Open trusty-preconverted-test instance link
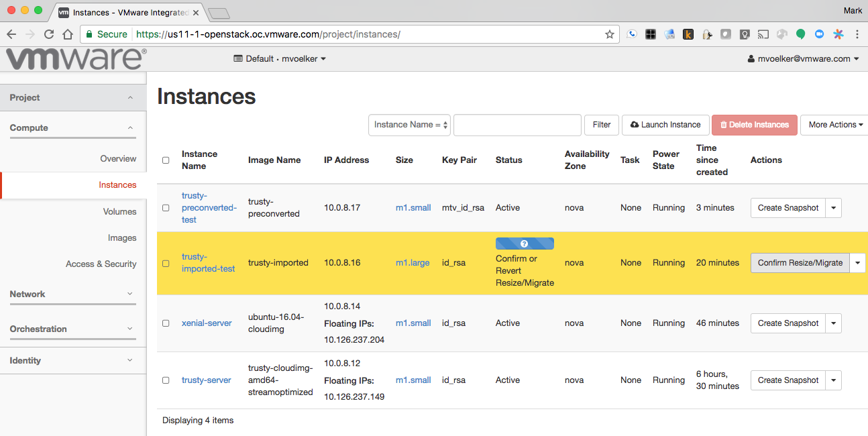Image resolution: width=868 pixels, height=436 pixels. point(209,208)
